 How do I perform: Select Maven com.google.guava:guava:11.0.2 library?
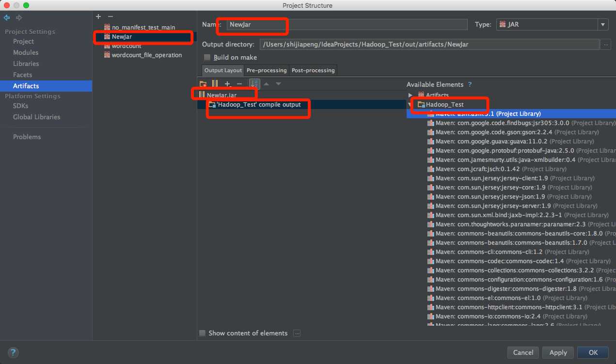click(x=511, y=141)
